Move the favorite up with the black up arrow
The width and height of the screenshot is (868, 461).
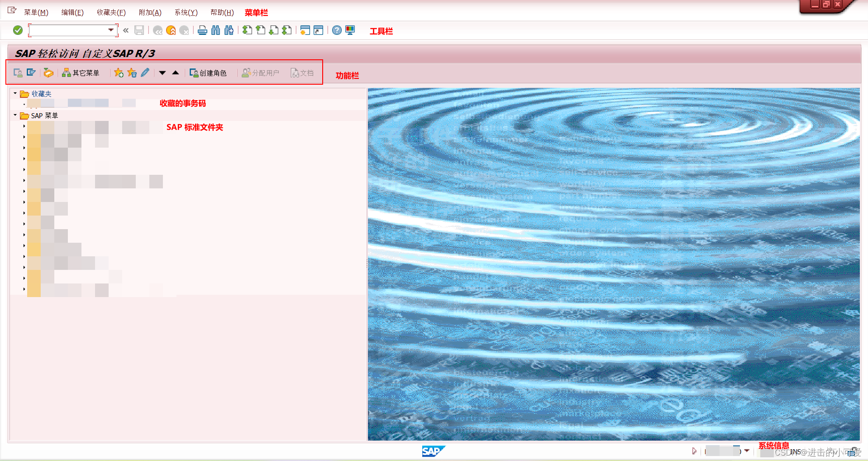coord(176,72)
